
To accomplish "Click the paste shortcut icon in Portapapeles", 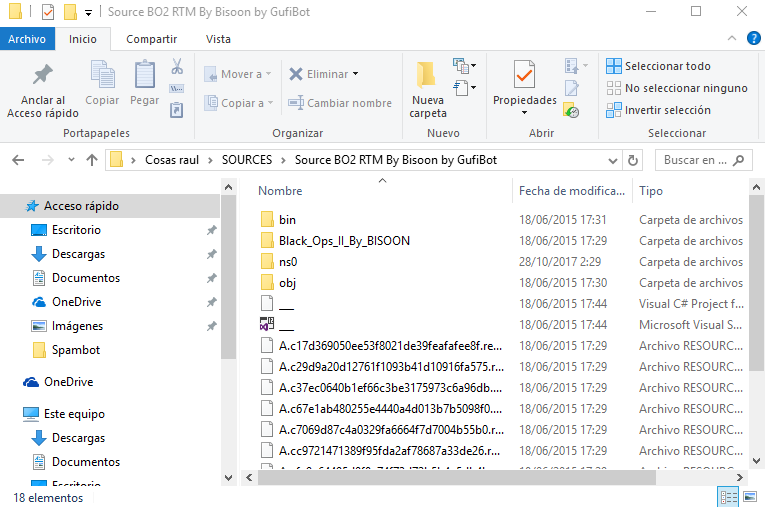I will 177,110.
